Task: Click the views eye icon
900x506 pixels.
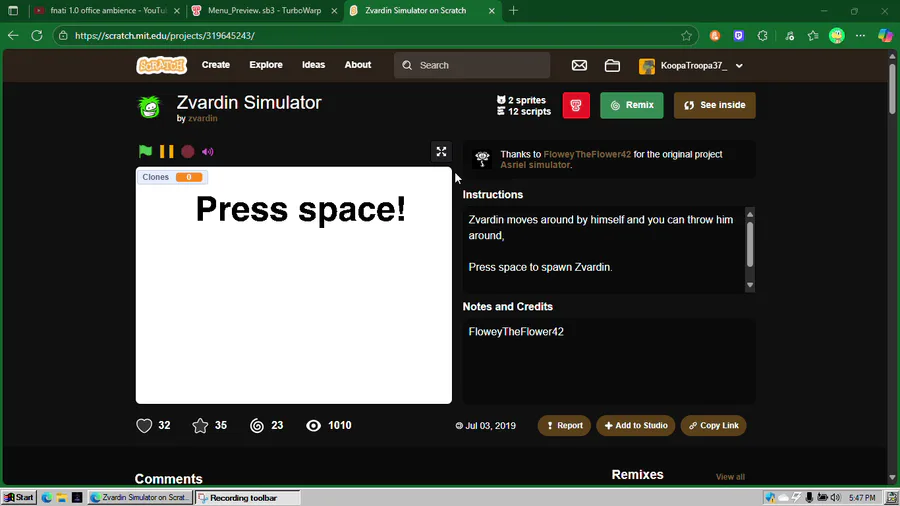Action: click(313, 425)
